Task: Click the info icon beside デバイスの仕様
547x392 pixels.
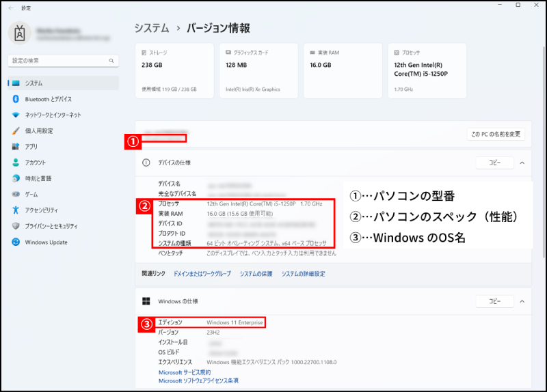Action: coord(146,163)
